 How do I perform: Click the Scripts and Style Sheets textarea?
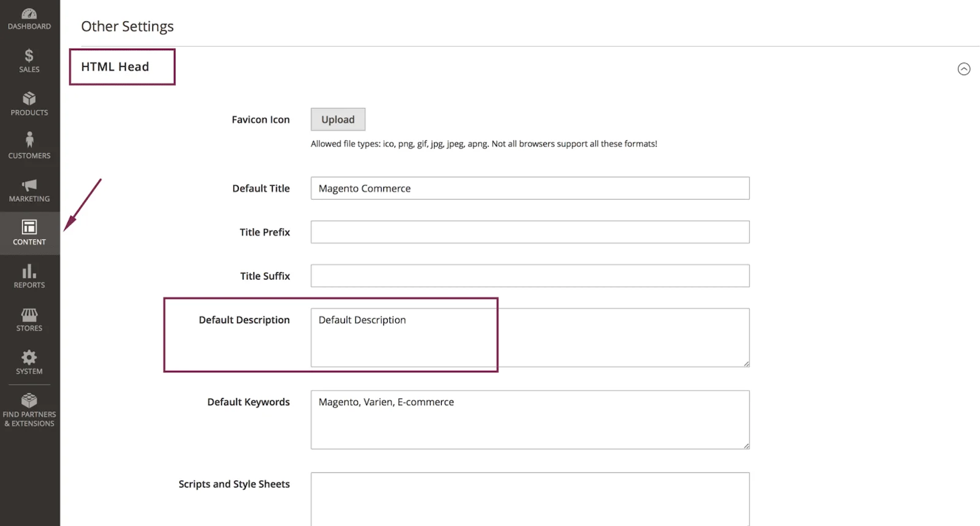[529, 498]
